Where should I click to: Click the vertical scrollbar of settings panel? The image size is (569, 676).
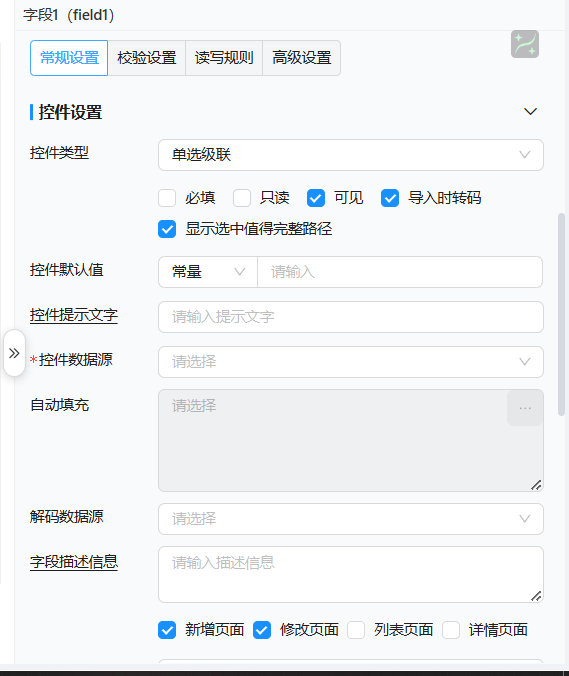click(x=561, y=314)
